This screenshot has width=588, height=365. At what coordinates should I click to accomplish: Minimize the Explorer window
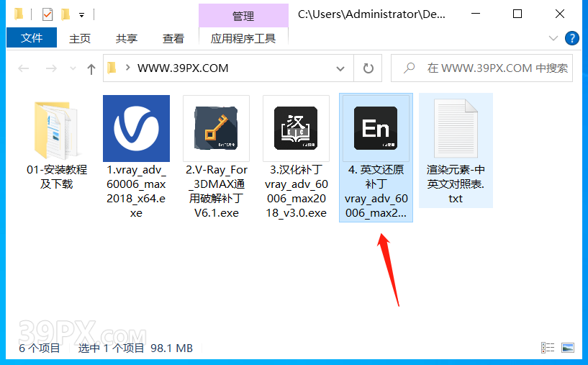coord(476,14)
